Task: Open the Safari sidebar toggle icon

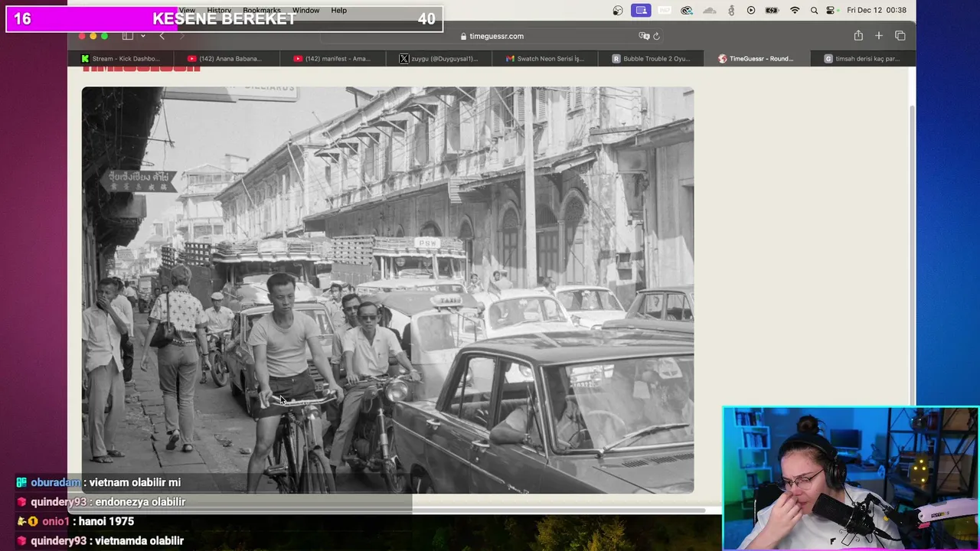Action: 128,36
